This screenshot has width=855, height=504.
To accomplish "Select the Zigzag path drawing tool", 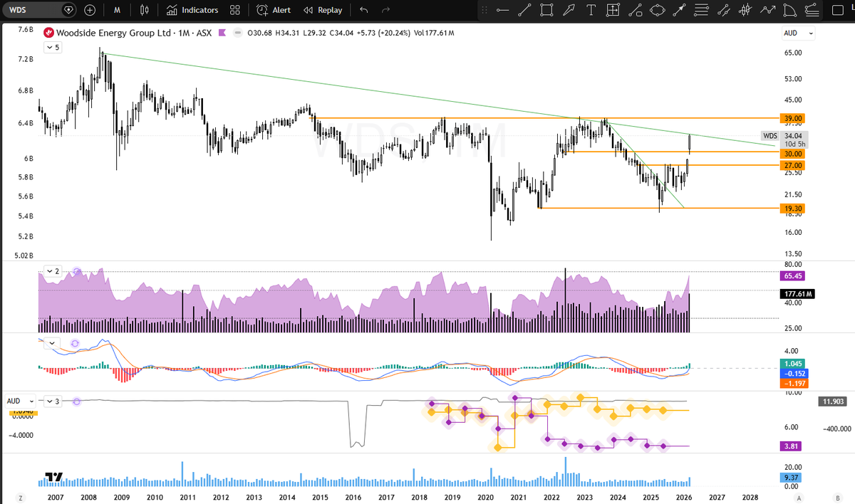I will (768, 10).
